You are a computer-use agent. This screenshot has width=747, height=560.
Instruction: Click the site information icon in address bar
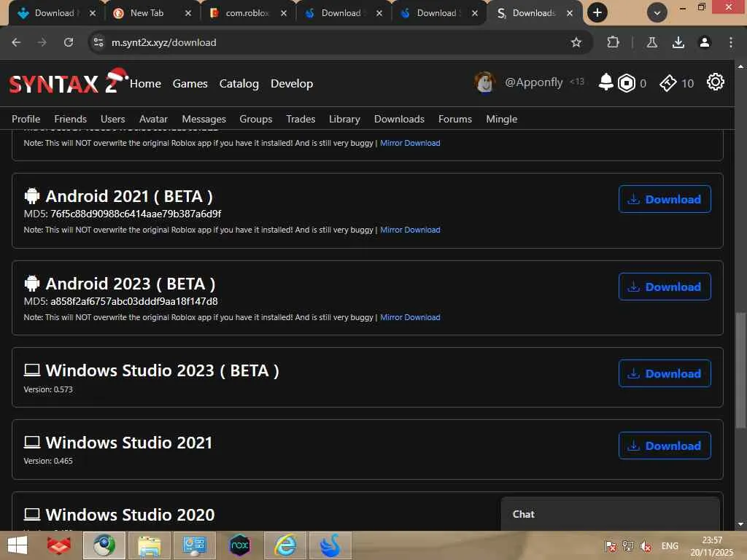(x=98, y=42)
